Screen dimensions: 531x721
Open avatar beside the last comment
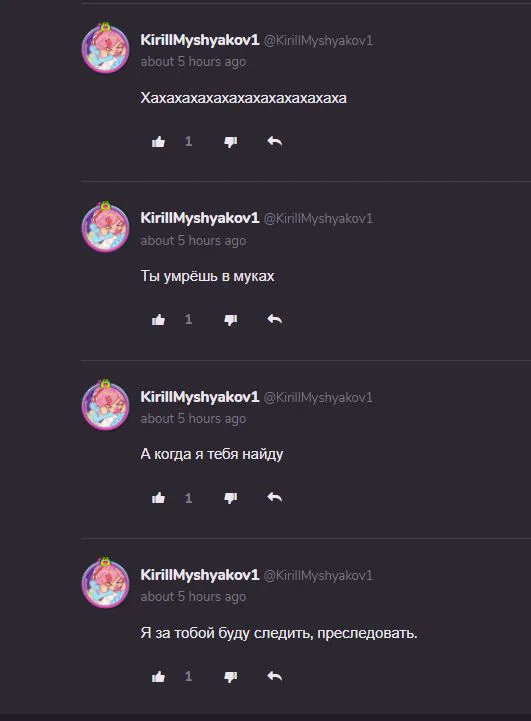point(106,583)
